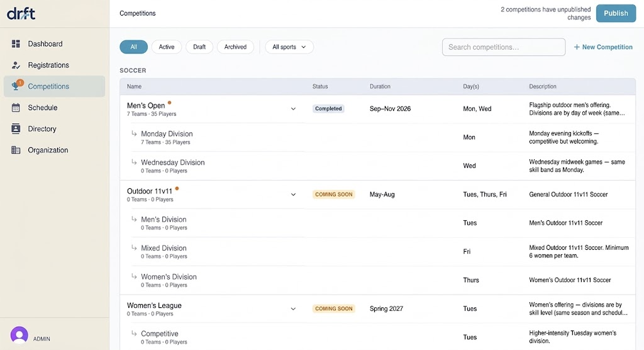Click the drft logo

tap(21, 14)
